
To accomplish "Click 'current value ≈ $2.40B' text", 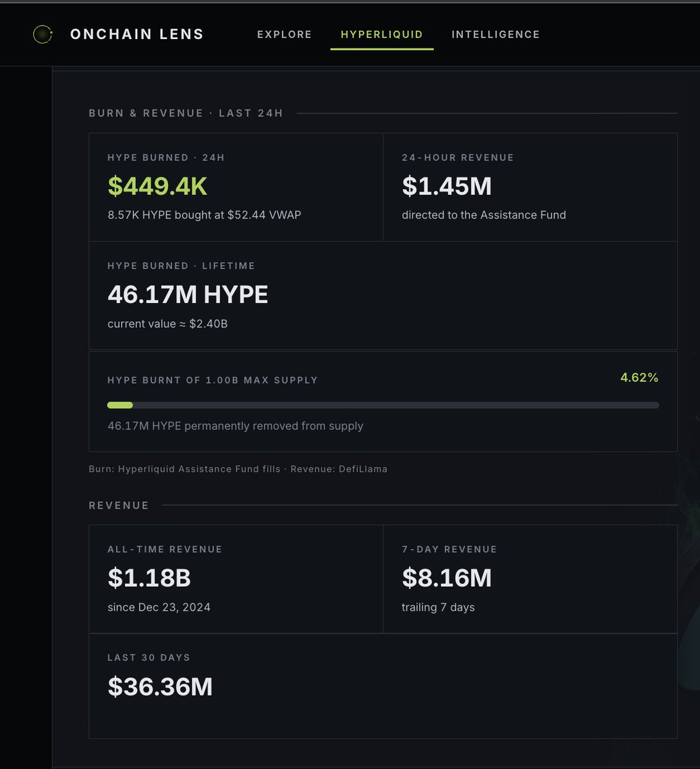I will pos(168,324).
